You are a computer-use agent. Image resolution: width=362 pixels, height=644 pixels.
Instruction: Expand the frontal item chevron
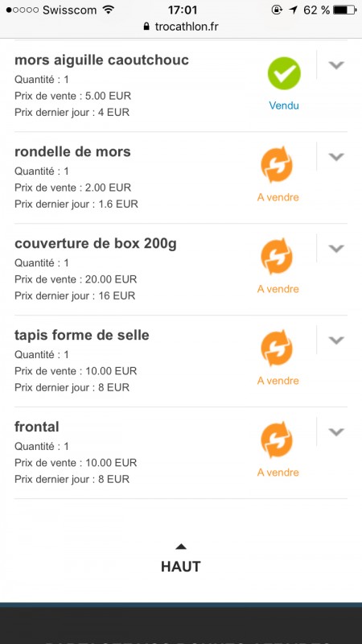pos(336,431)
